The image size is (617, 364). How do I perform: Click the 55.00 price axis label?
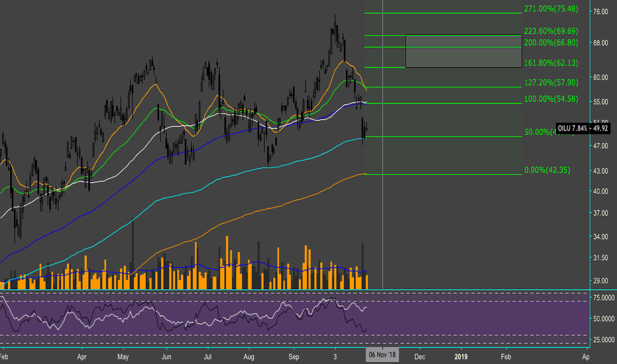(600, 101)
